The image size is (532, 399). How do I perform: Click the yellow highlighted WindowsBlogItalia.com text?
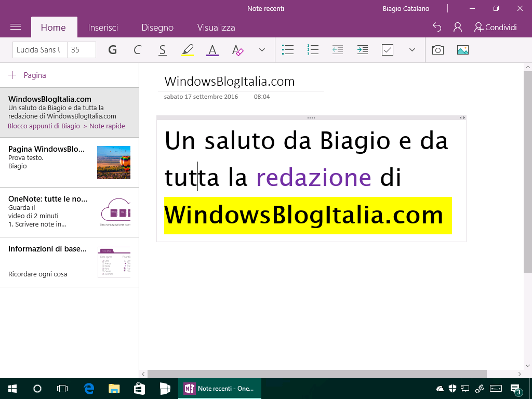[308, 216]
